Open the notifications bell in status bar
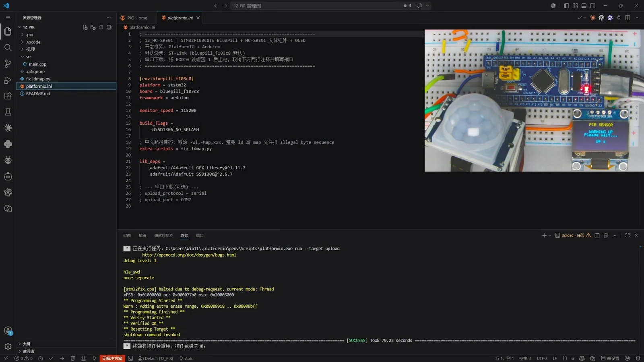 (638, 358)
